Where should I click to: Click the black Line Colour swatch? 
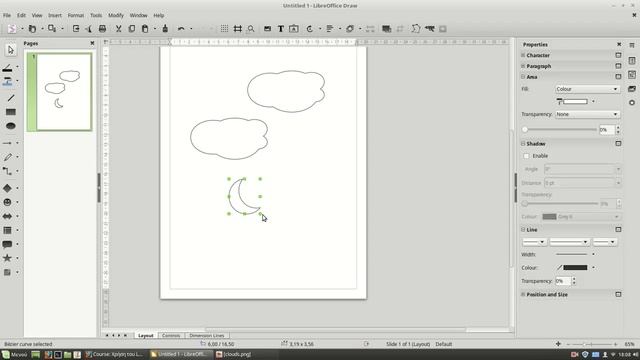575,268
